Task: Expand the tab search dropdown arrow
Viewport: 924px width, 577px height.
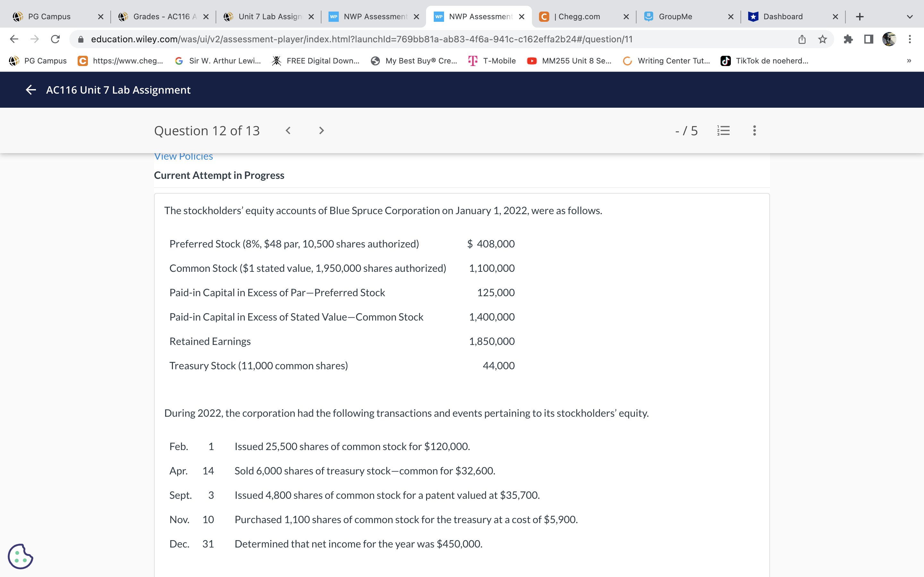Action: [910, 17]
